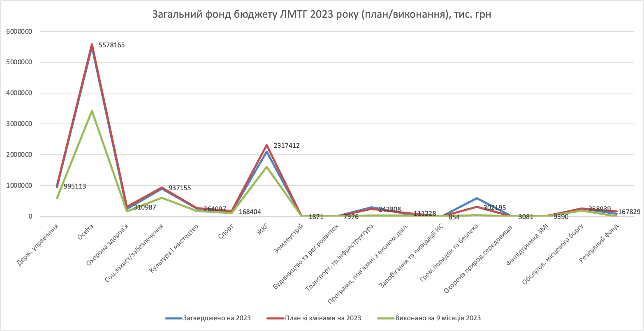
Task: Click data label 302195
Action: click(x=494, y=207)
